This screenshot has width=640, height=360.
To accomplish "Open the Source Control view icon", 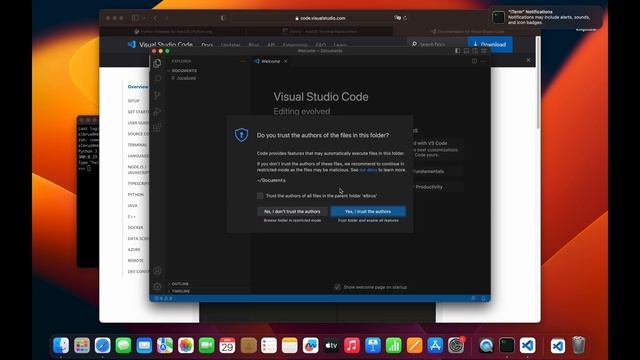I will click(157, 95).
